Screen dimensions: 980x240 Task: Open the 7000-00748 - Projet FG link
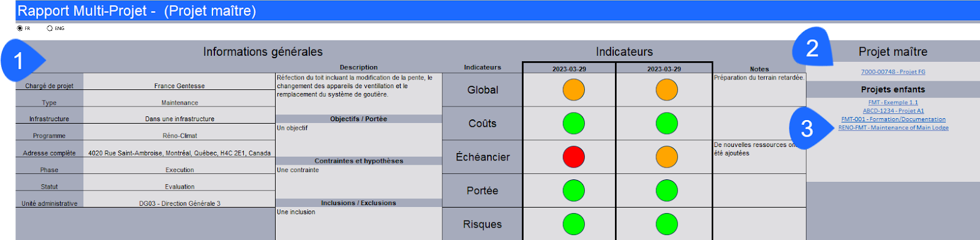[893, 72]
